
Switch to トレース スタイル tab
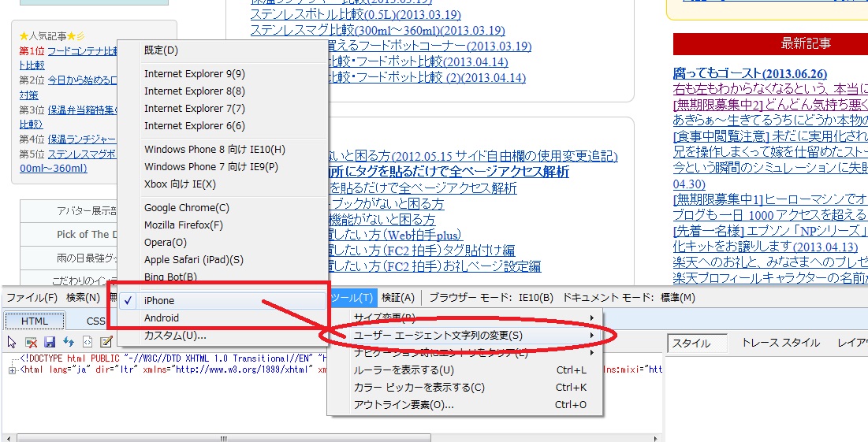point(780,343)
